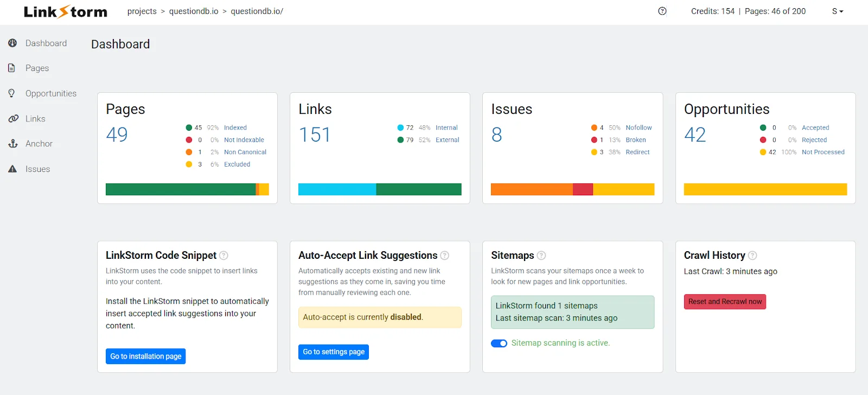Go to projects in the breadcrumb
The height and width of the screenshot is (395, 868).
(142, 11)
